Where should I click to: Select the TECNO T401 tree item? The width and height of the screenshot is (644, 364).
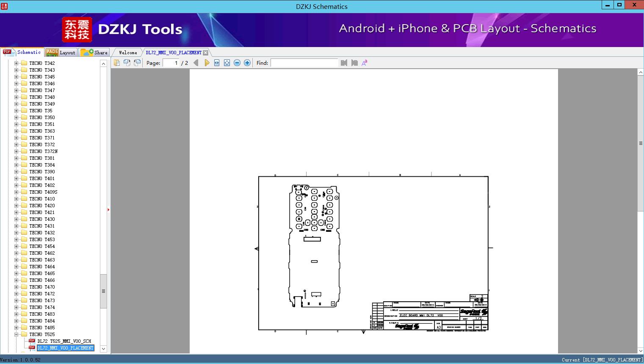pyautogui.click(x=42, y=178)
